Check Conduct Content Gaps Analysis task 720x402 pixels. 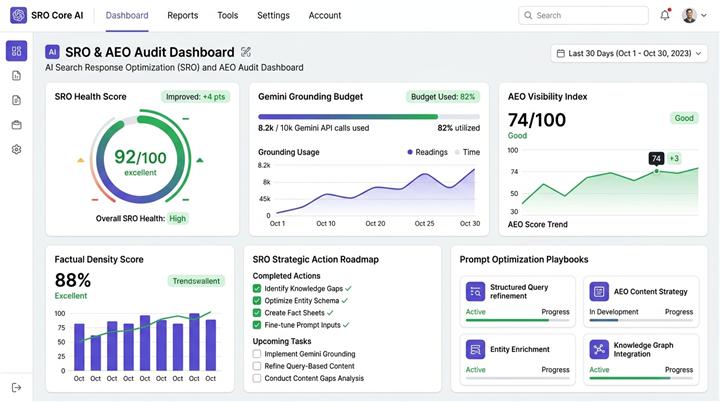point(257,378)
